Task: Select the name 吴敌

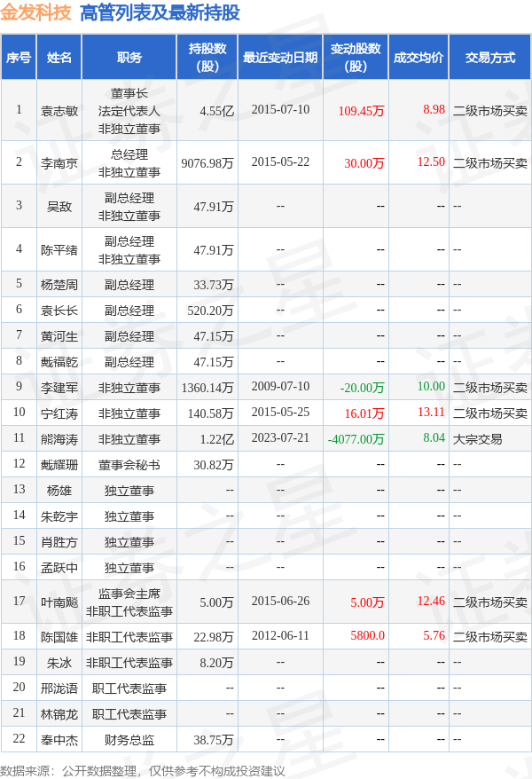Action: click(59, 206)
